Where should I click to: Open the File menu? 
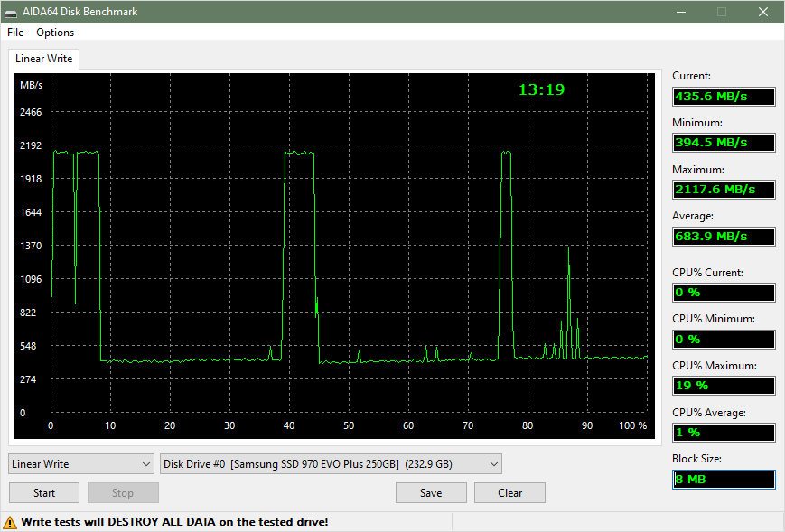click(x=15, y=33)
